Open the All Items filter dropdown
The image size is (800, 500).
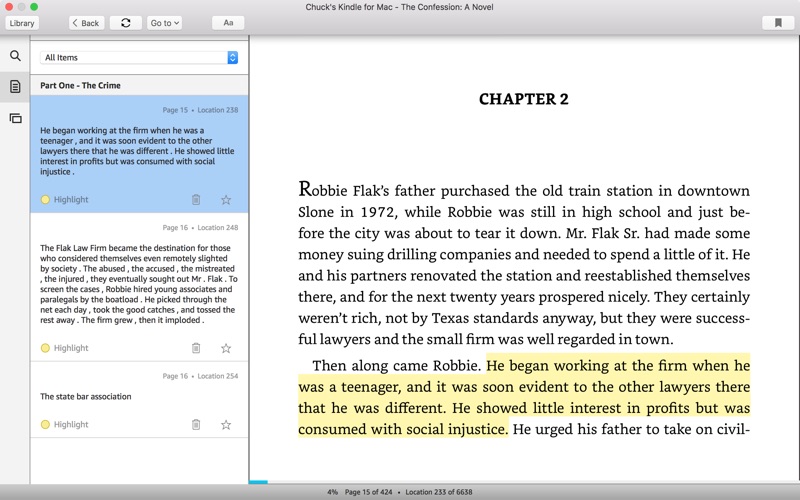[x=139, y=58]
